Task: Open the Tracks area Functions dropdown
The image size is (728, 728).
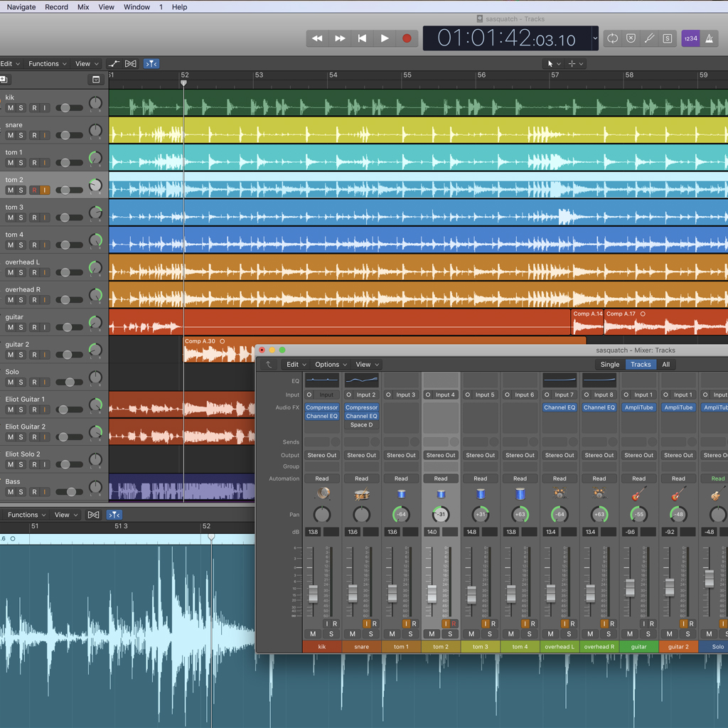Action: (48, 63)
